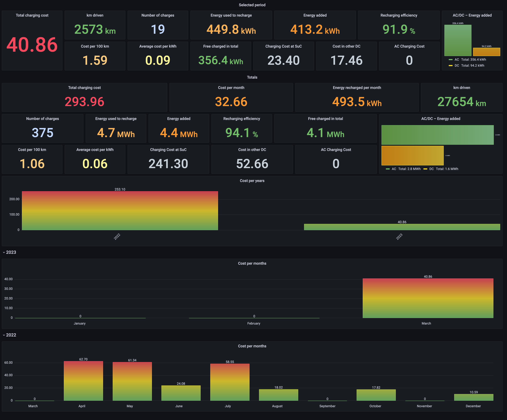Click the 2022 bar labeled 253.10

tap(120, 211)
